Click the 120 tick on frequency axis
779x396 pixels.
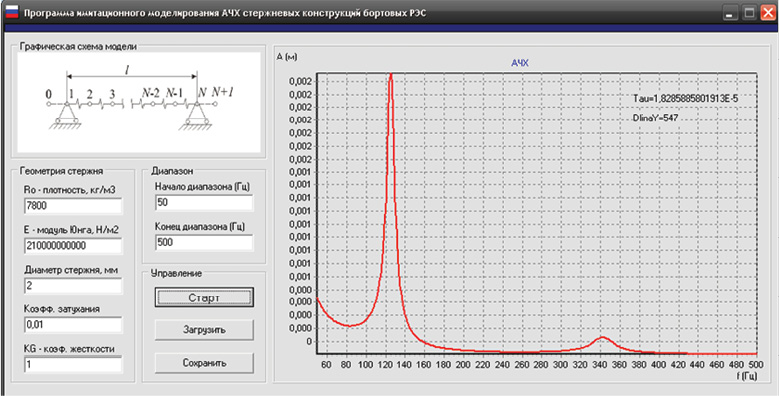tap(385, 364)
